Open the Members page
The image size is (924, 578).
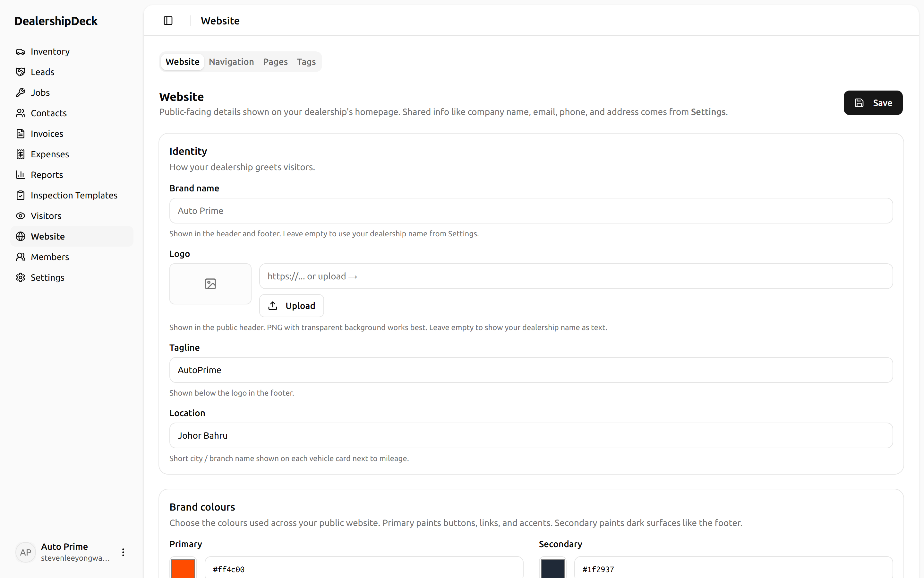tap(72, 257)
